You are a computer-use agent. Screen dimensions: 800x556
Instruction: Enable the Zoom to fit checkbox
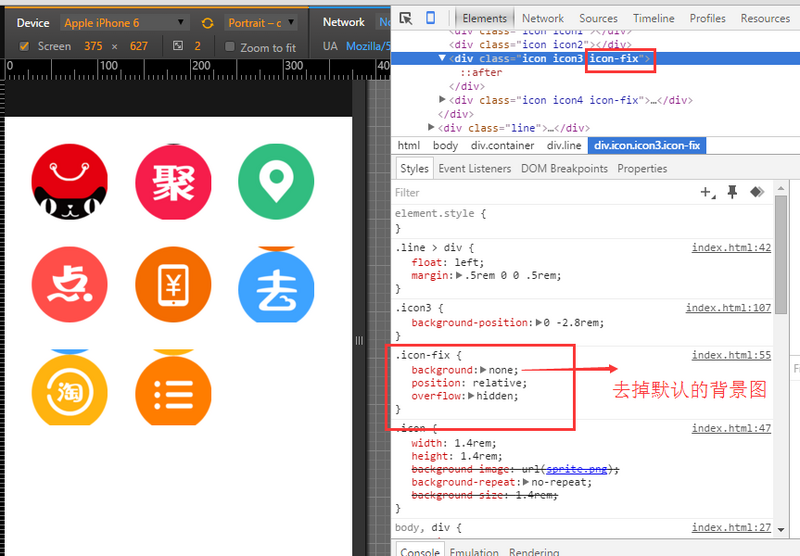click(230, 47)
